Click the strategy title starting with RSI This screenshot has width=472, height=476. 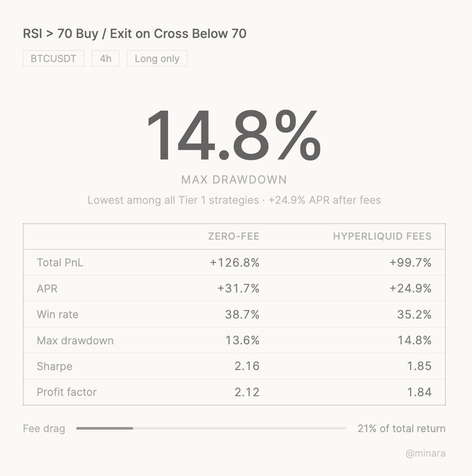(135, 34)
